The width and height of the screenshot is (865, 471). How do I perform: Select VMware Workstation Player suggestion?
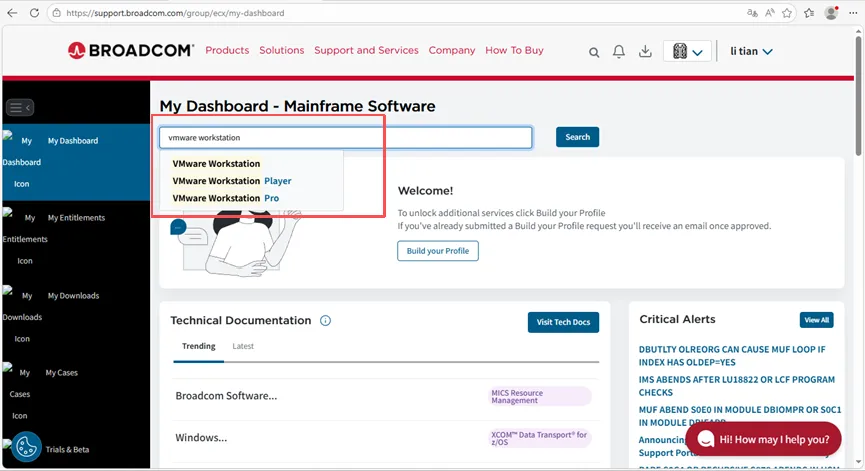click(x=232, y=181)
